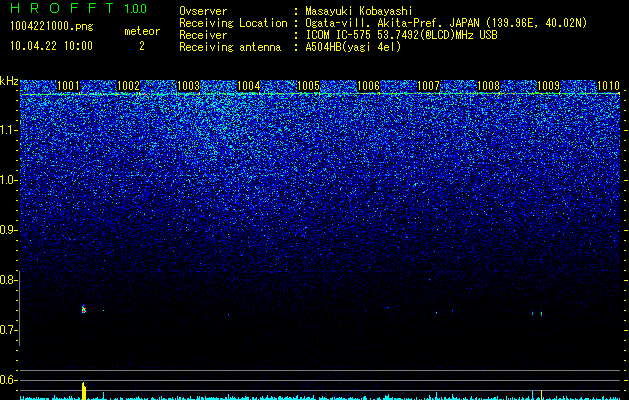This screenshot has width=629, height=400.
Task: Click the meteor count label
Action: 142,31
